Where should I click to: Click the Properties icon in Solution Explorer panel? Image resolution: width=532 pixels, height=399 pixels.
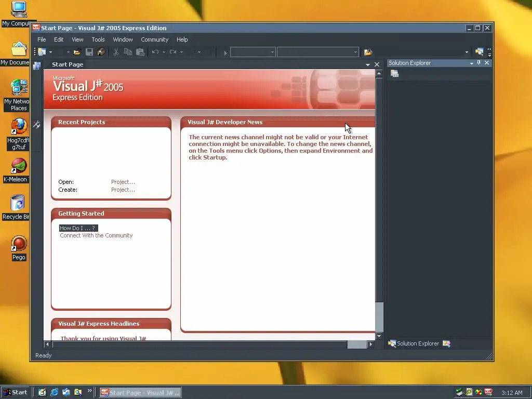[395, 74]
